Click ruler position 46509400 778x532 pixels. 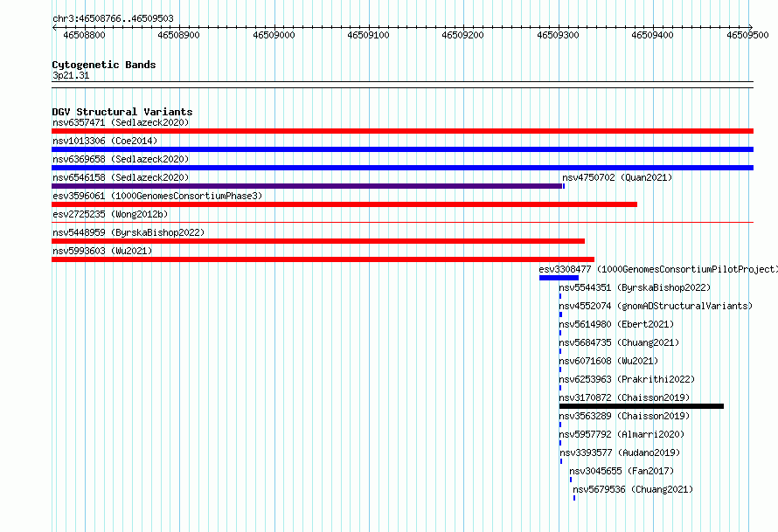pyautogui.click(x=652, y=35)
